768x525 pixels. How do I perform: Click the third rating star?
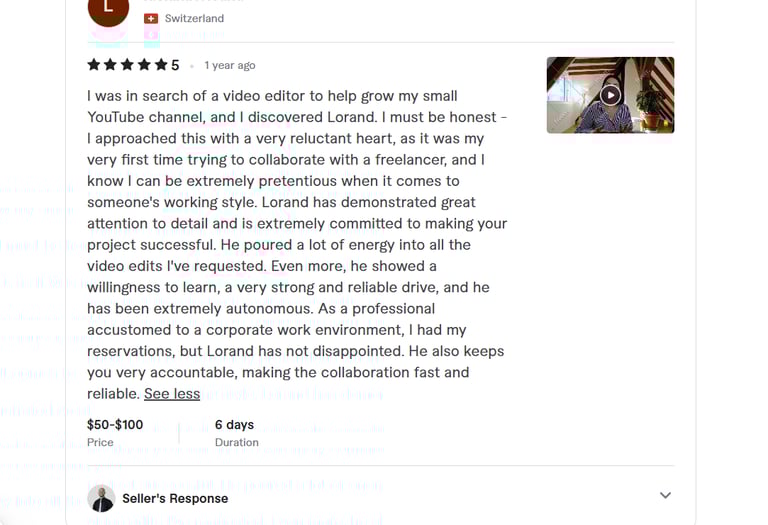(128, 65)
